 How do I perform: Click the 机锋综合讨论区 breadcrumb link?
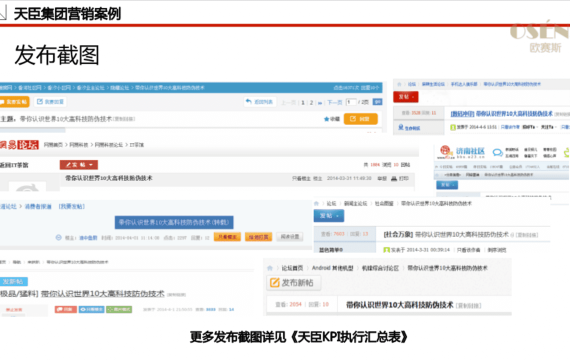coord(380,268)
